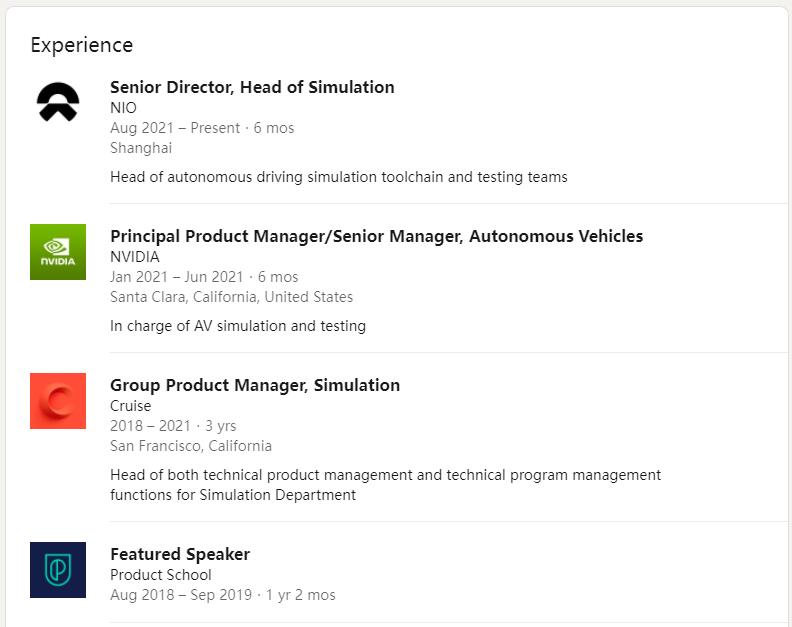The width and height of the screenshot is (792, 627).
Task: Click the Product School company name
Action: tap(160, 575)
